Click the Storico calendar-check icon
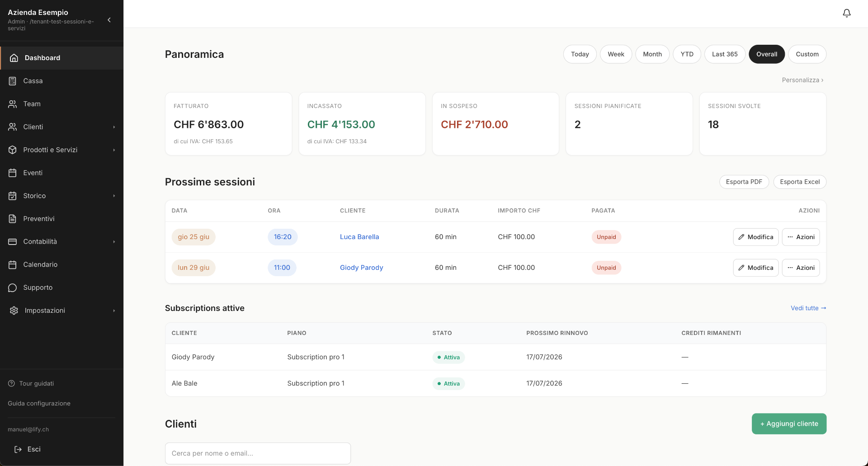Image resolution: width=868 pixels, height=466 pixels. point(13,196)
